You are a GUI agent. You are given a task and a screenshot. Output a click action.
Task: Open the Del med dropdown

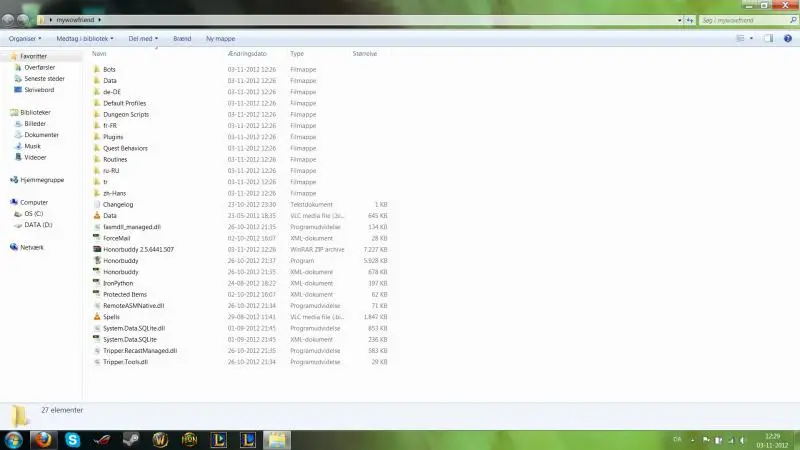[x=143, y=39]
